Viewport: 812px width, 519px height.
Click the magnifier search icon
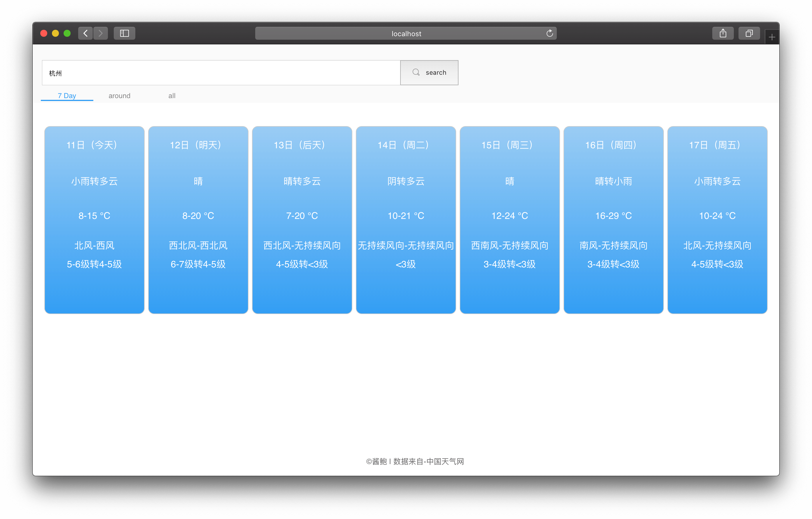(x=416, y=73)
